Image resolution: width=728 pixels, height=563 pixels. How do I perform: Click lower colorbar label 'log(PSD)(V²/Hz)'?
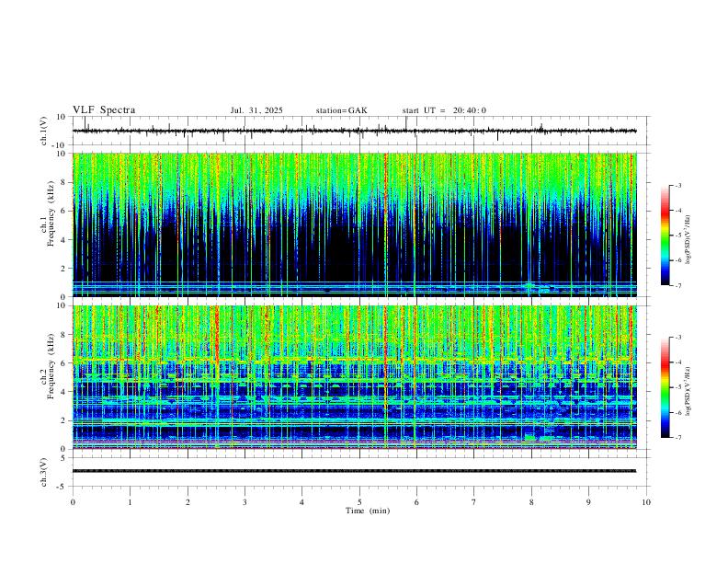coord(688,392)
